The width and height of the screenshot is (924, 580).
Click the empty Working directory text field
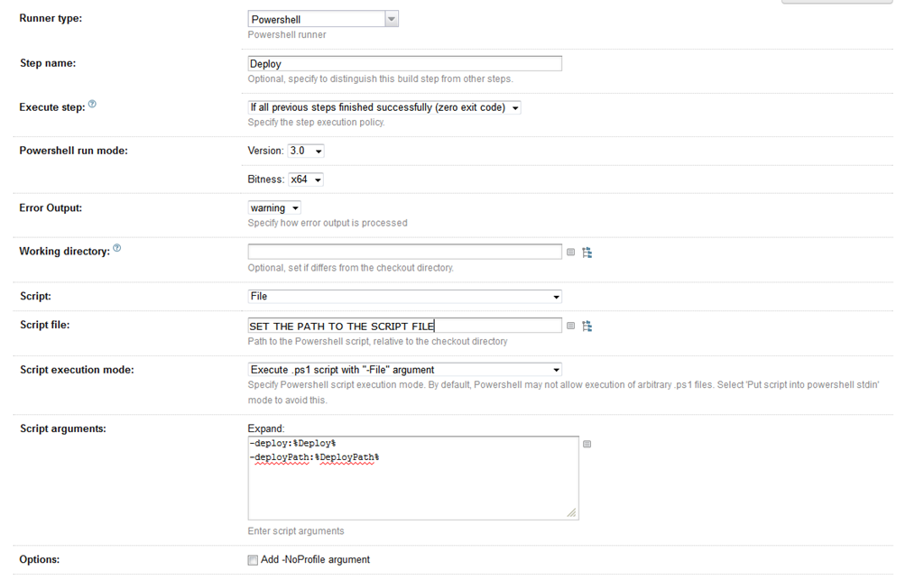click(x=404, y=252)
